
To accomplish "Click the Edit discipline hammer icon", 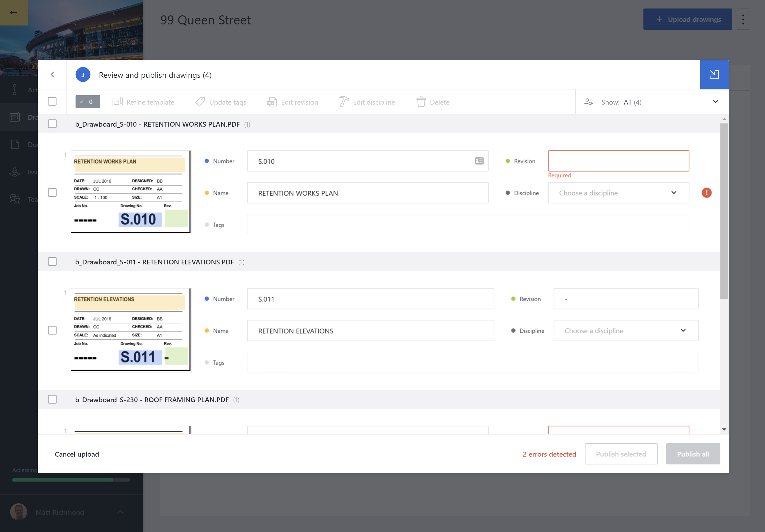I will click(x=344, y=102).
